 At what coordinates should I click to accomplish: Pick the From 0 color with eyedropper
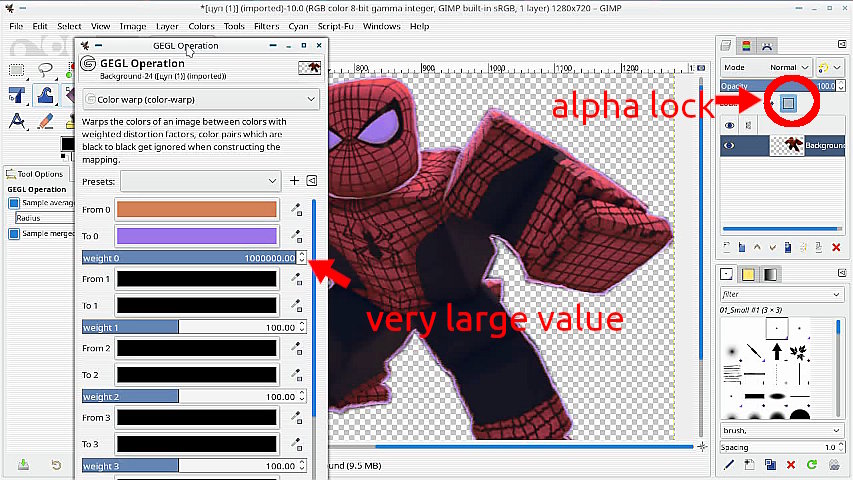tap(296, 209)
